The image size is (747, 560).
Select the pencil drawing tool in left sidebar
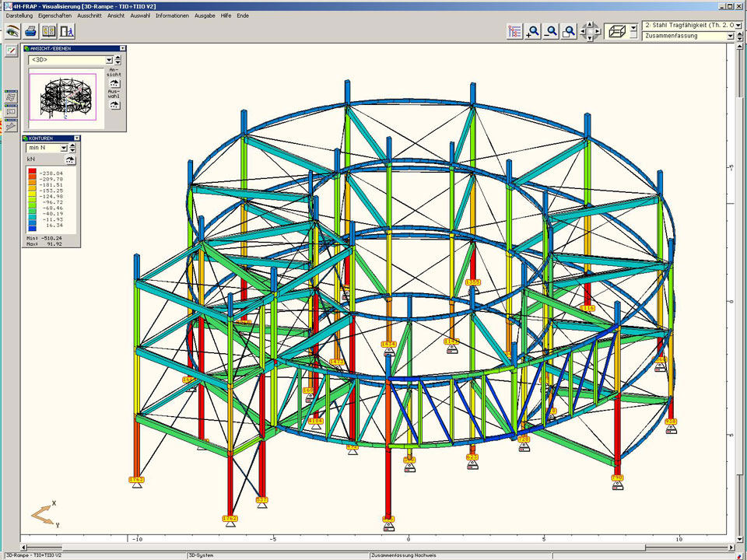click(x=11, y=51)
